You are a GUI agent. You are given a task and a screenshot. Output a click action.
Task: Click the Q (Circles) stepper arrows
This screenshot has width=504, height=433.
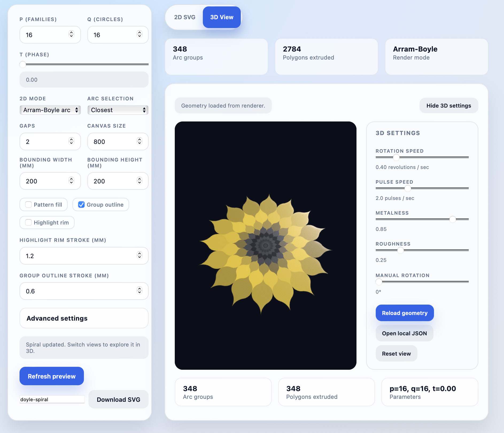tap(139, 34)
